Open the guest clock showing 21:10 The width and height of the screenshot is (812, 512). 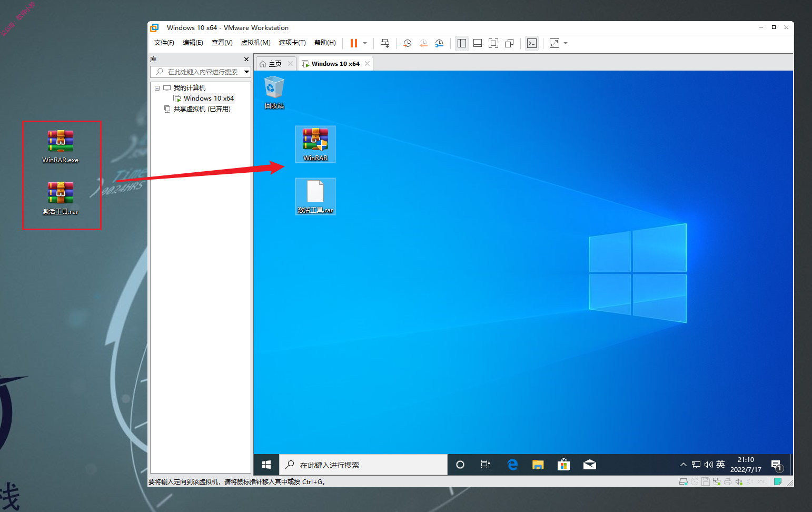click(746, 465)
